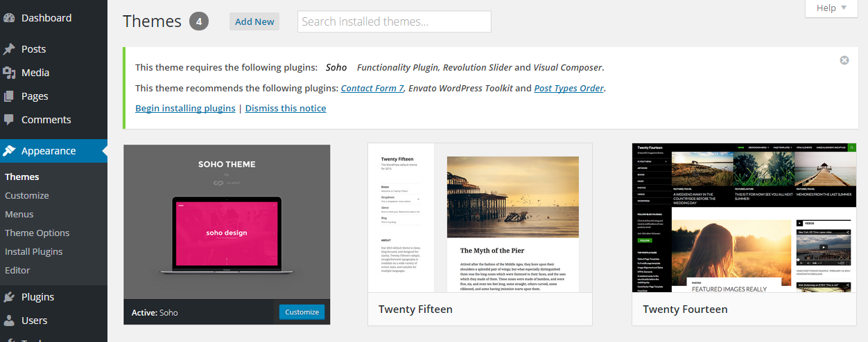Viewport: 868px width, 342px height.
Task: Select the Soho theme screenshot thumbnail
Action: coord(227,222)
